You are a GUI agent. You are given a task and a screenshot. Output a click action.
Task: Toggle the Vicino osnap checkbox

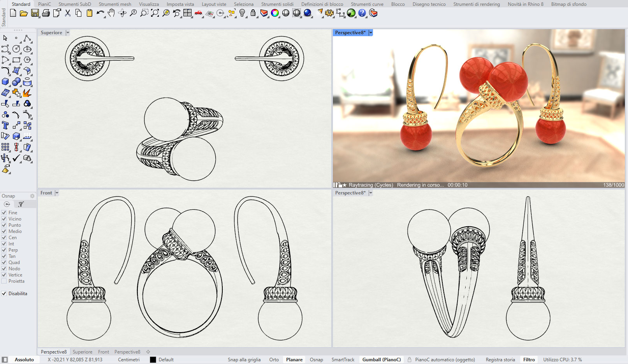(x=4, y=219)
